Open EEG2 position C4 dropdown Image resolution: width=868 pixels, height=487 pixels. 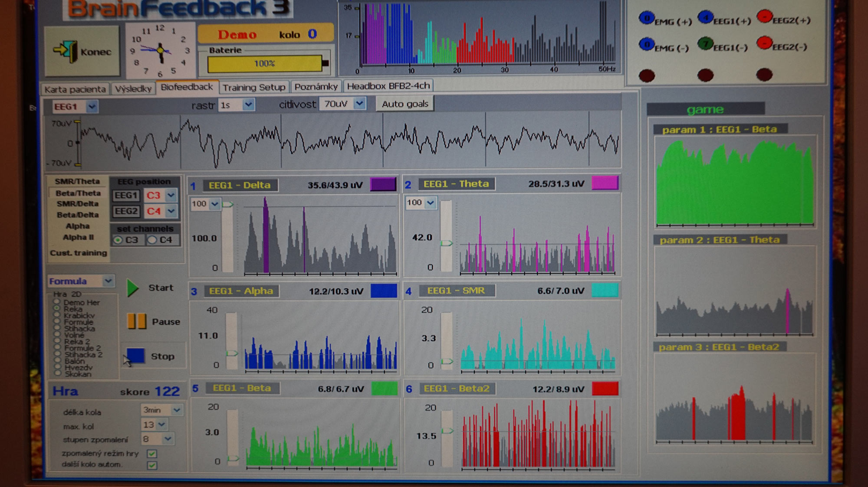point(171,211)
